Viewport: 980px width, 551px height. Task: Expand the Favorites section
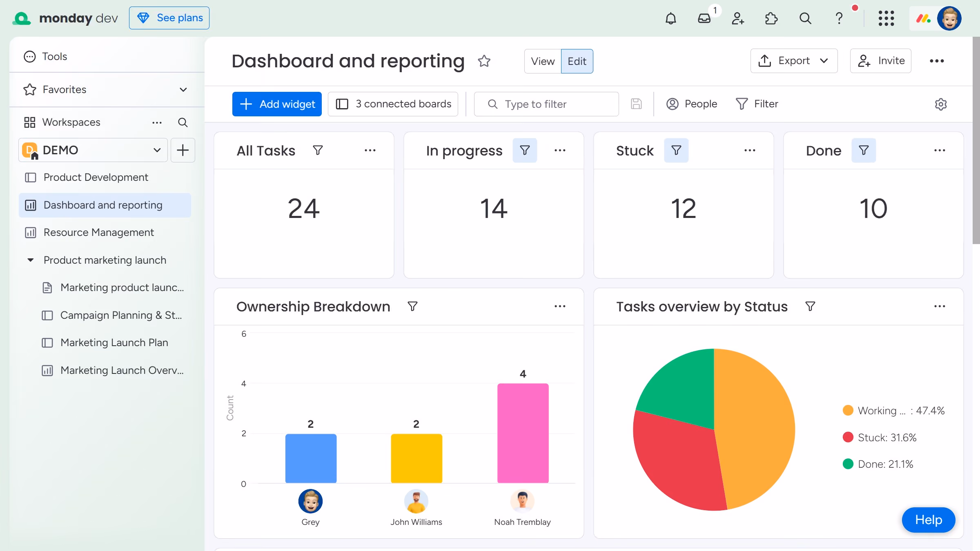point(183,90)
